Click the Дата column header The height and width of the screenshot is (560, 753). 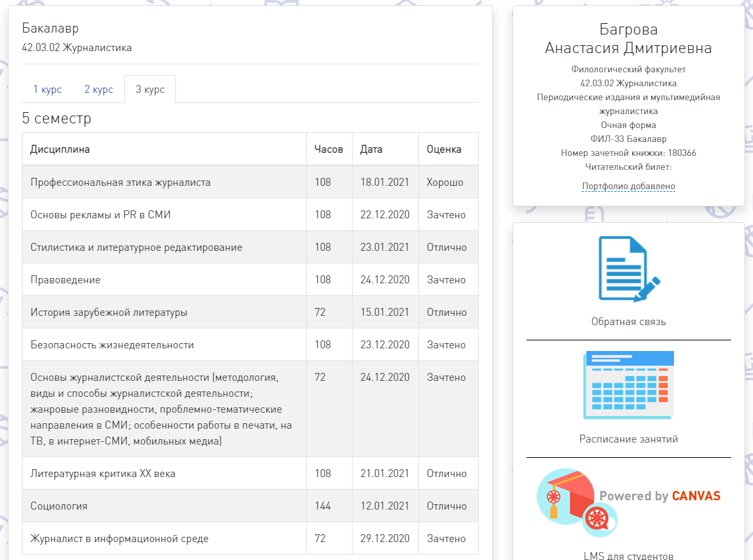[371, 149]
